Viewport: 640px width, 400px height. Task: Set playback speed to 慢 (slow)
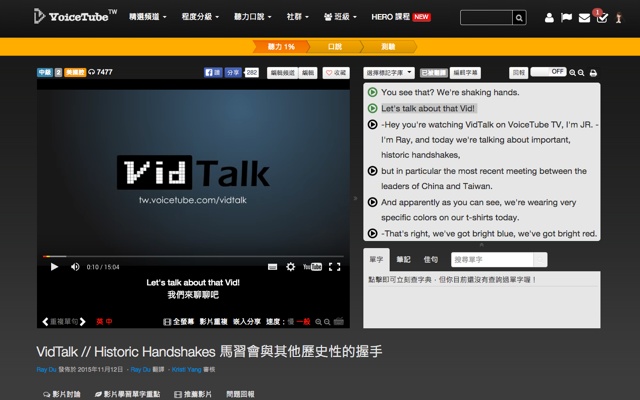click(x=291, y=322)
